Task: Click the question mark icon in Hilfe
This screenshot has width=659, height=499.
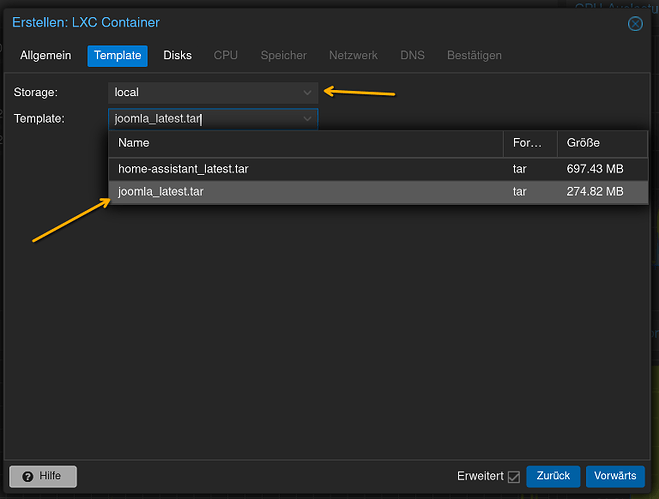Action: 28,477
